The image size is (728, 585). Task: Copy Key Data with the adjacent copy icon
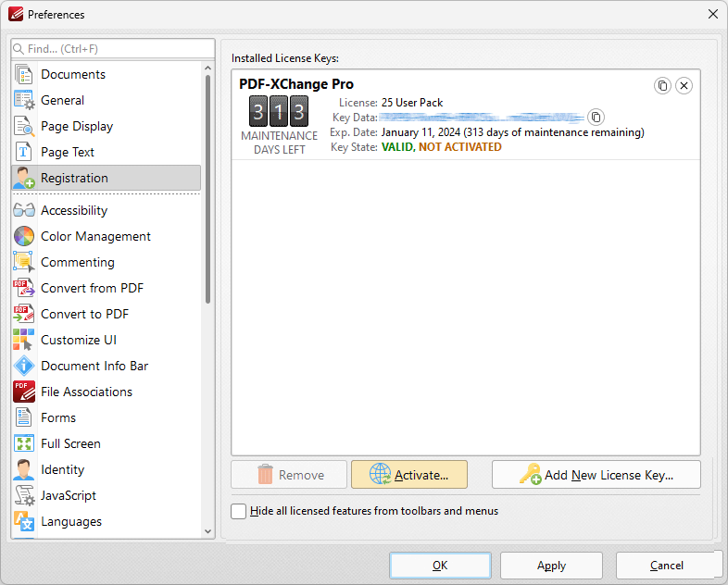click(x=596, y=118)
